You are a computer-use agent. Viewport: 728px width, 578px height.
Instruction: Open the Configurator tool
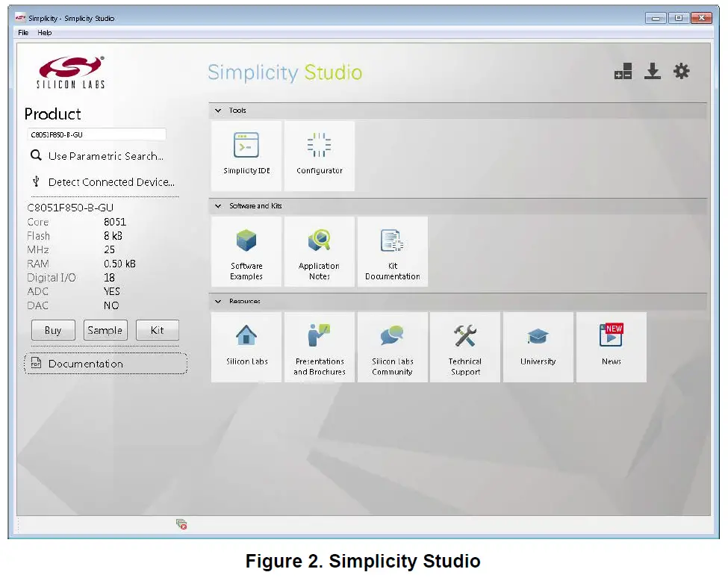(x=320, y=155)
